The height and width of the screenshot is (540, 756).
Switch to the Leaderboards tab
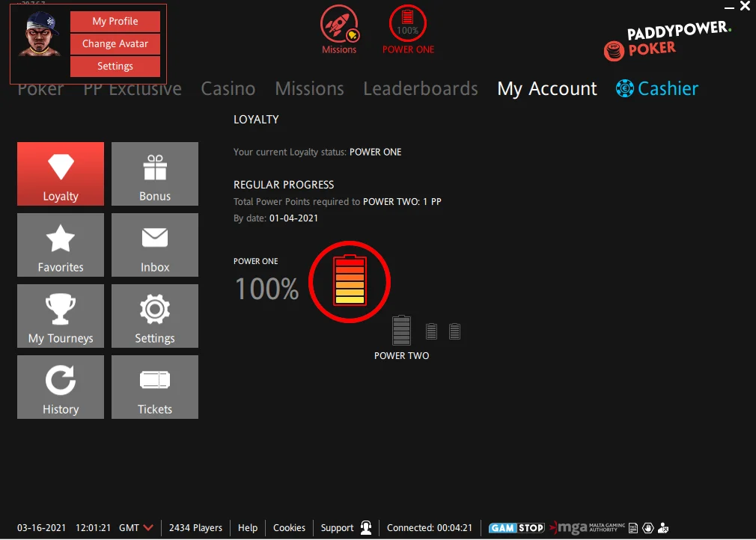pyautogui.click(x=420, y=89)
